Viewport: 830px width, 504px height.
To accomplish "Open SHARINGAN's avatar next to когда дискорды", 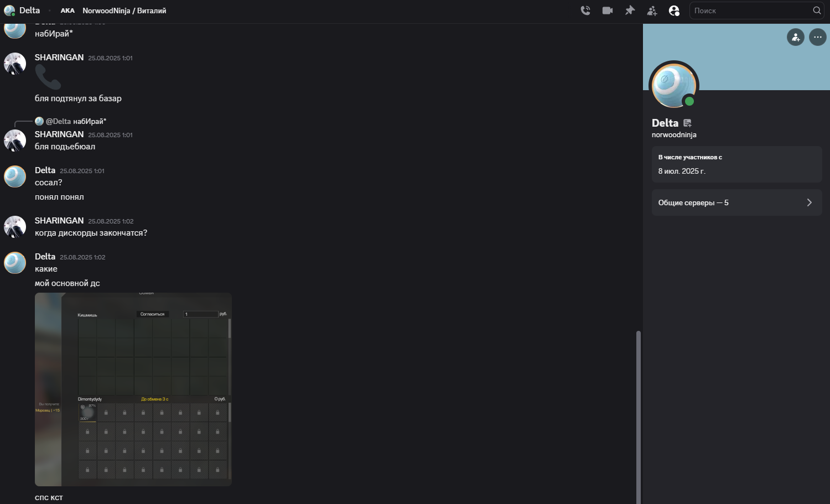I will click(x=15, y=227).
